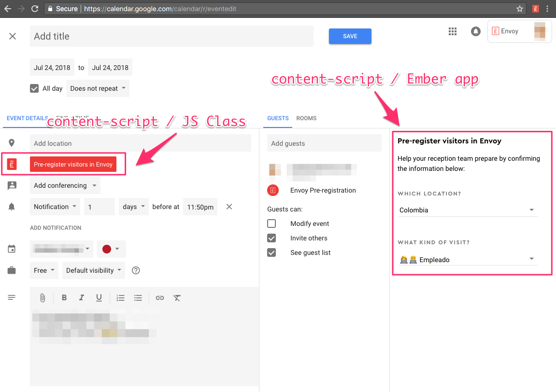Click the blue Save button

tap(350, 36)
